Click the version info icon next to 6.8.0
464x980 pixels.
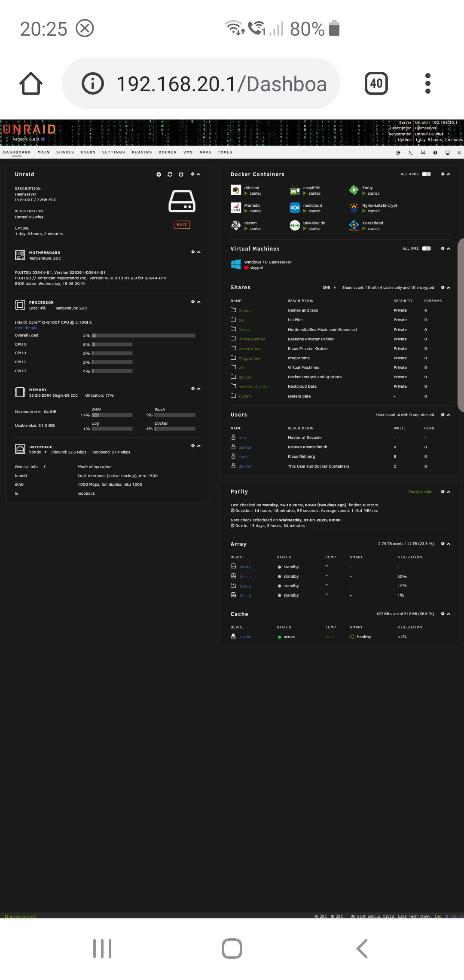[43, 139]
